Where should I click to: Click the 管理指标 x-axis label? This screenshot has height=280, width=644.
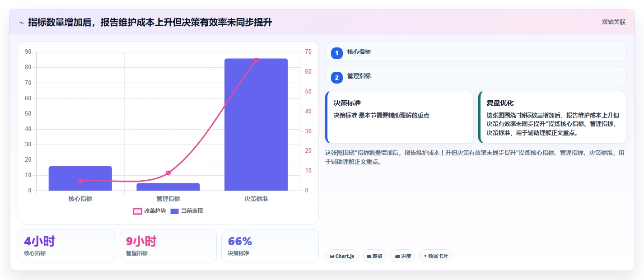tap(168, 199)
